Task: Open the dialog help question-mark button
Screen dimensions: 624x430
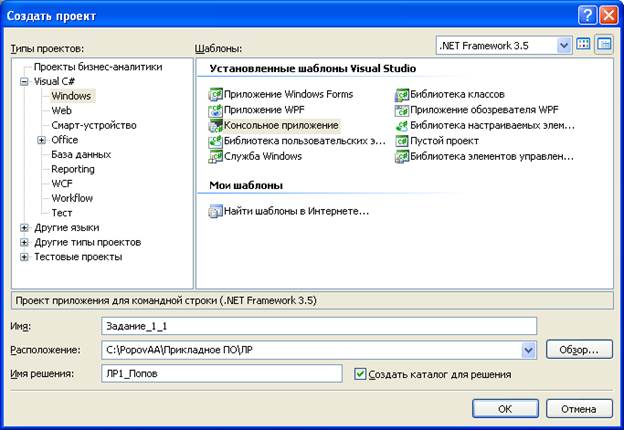Action: point(587,16)
